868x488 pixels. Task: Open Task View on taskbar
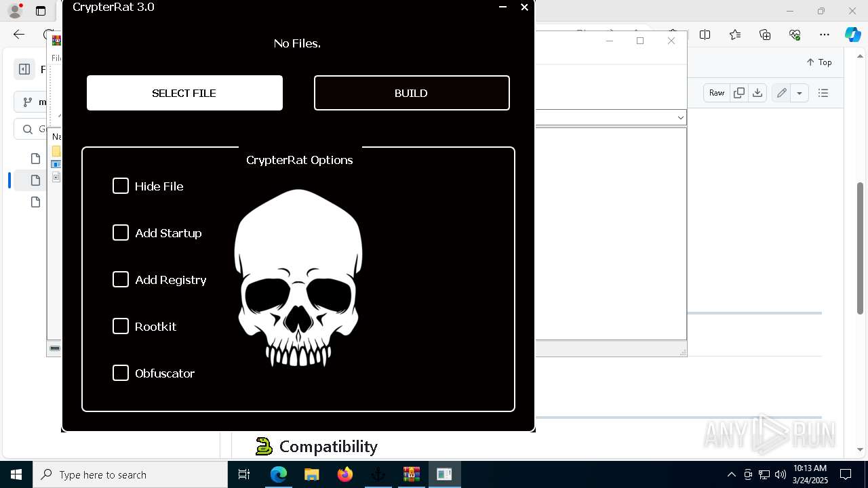244,474
